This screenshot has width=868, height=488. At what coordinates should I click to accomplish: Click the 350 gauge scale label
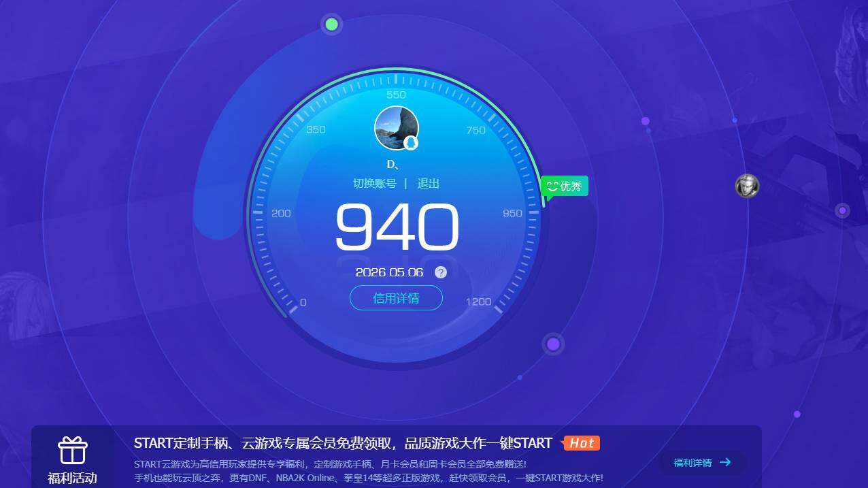tap(316, 129)
